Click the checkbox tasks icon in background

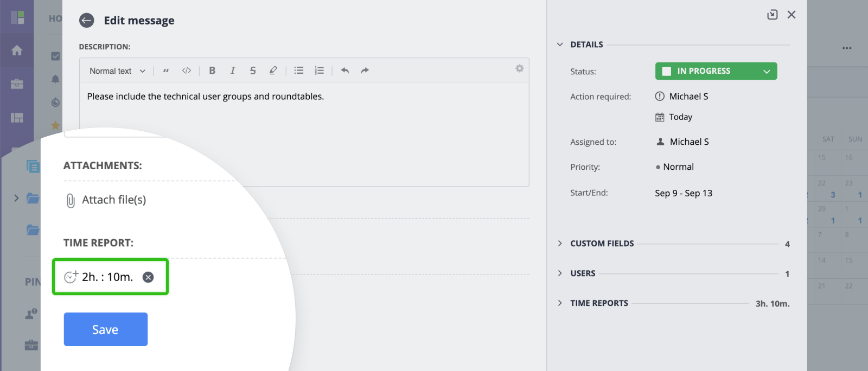tap(55, 56)
